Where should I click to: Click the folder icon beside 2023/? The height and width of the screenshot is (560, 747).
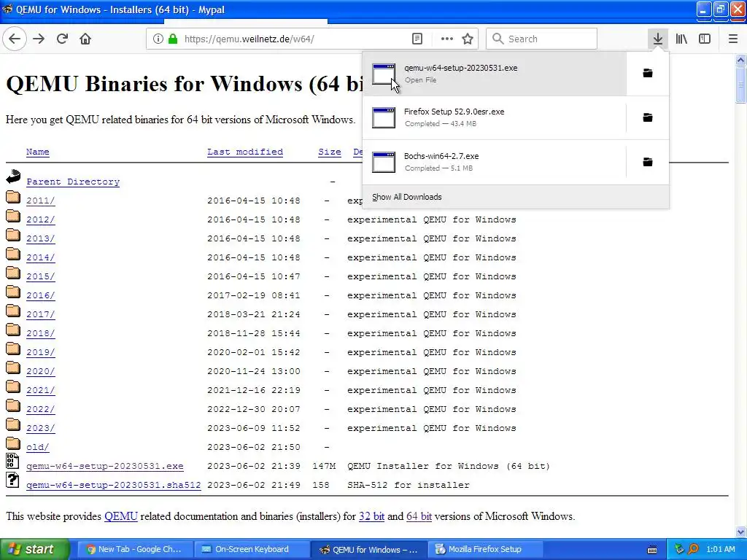click(x=13, y=425)
